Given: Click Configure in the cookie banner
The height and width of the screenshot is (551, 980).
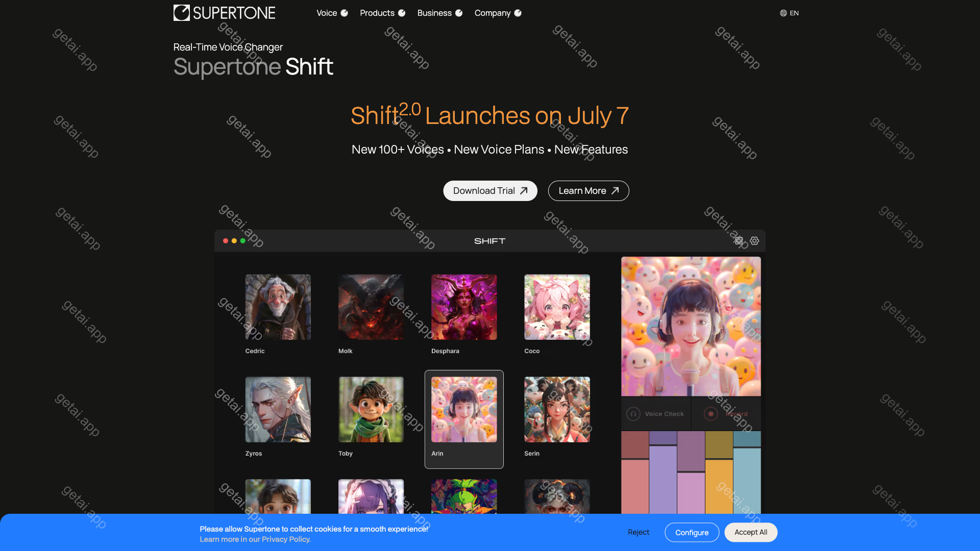Looking at the screenshot, I should (692, 533).
